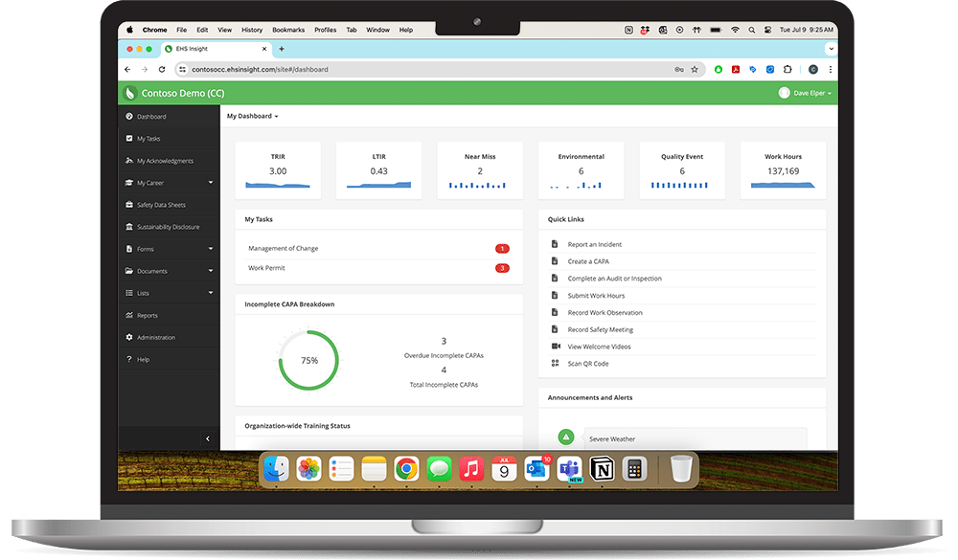Open the My Dashboard dropdown

tap(252, 116)
